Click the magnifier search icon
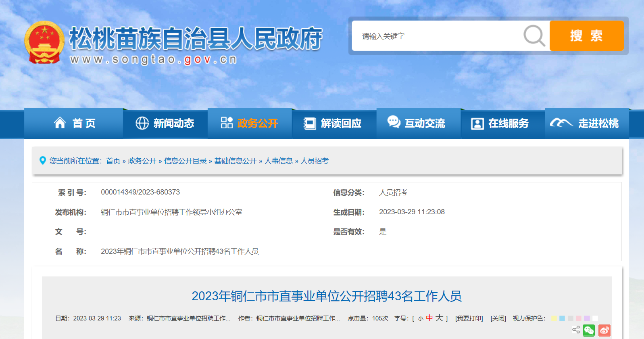Image resolution: width=644 pixels, height=339 pixels. pyautogui.click(x=534, y=36)
